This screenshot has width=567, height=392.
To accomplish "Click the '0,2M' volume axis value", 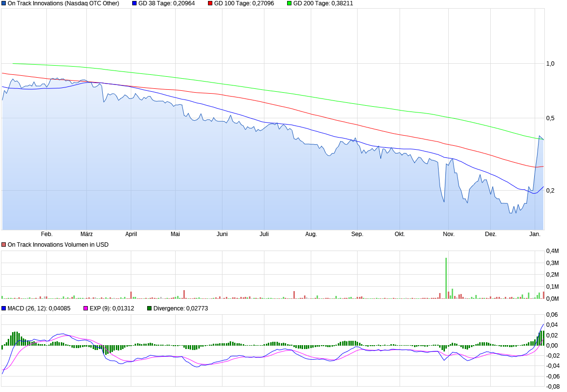I will (553, 275).
